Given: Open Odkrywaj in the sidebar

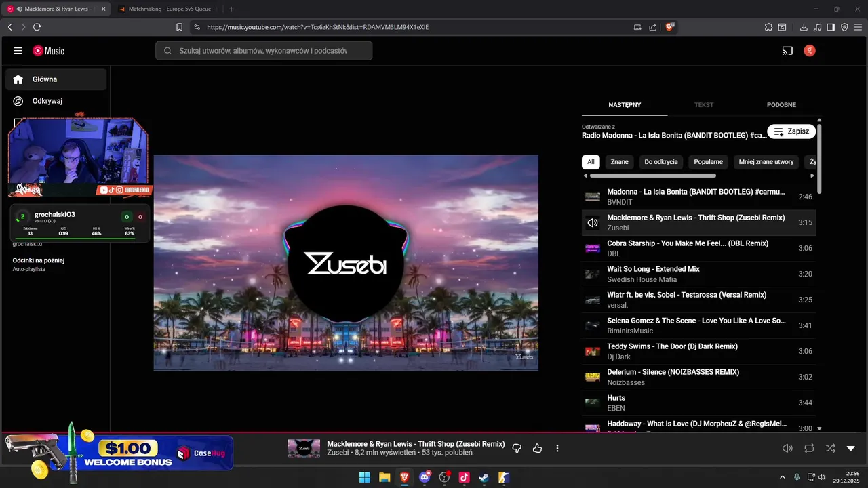Looking at the screenshot, I should pyautogui.click(x=56, y=101).
